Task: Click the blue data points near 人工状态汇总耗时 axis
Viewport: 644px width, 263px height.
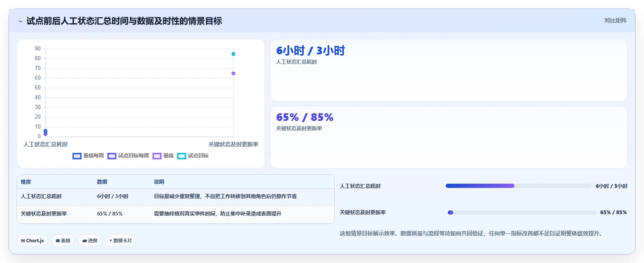Action: click(x=45, y=132)
